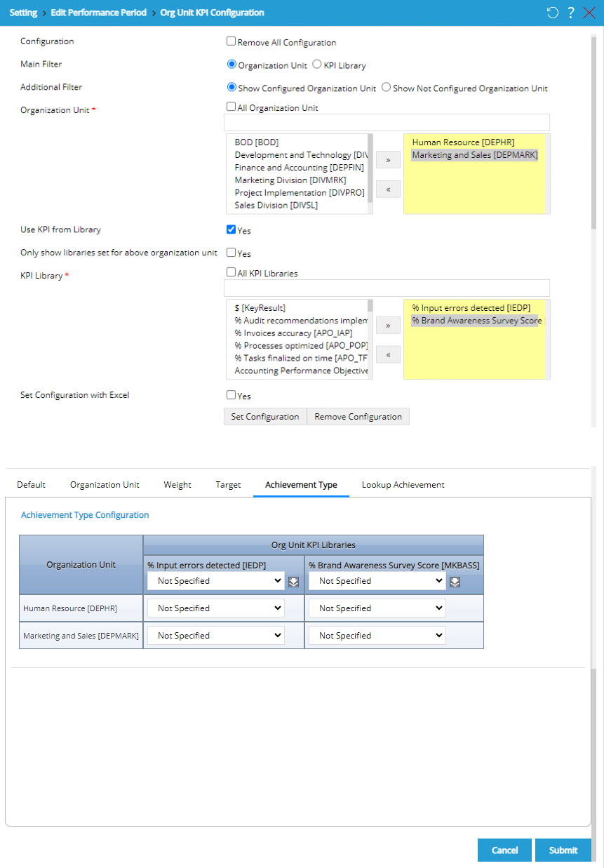The width and height of the screenshot is (604, 868).
Task: Check the All KPI Libraries checkbox
Action: tap(231, 272)
